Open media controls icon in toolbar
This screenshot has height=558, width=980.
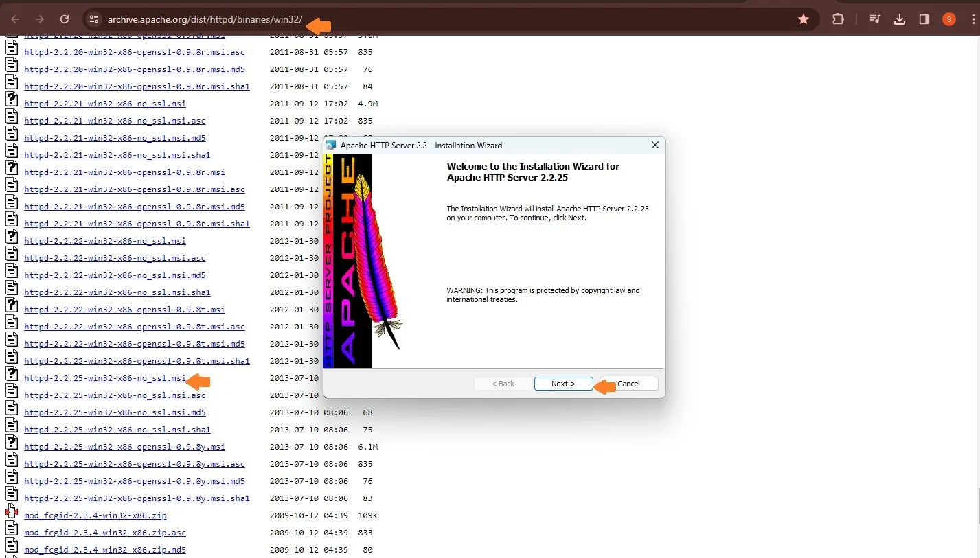pos(875,19)
